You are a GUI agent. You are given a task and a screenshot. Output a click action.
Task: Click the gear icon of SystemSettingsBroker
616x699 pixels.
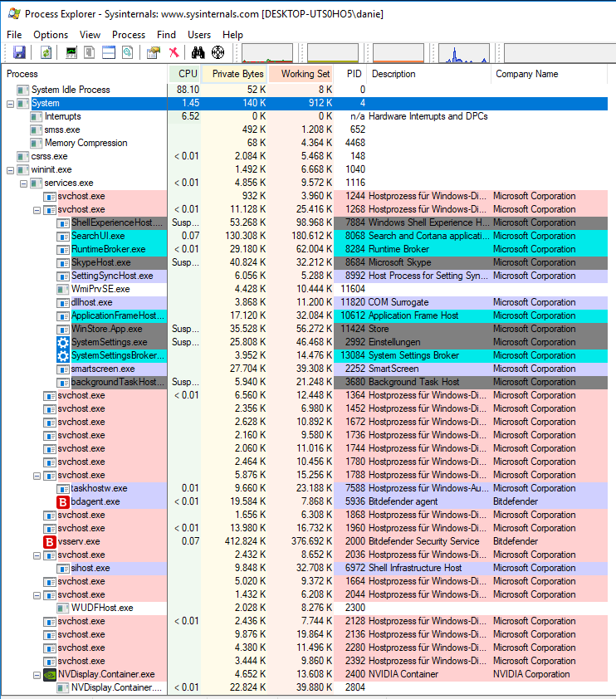[63, 356]
